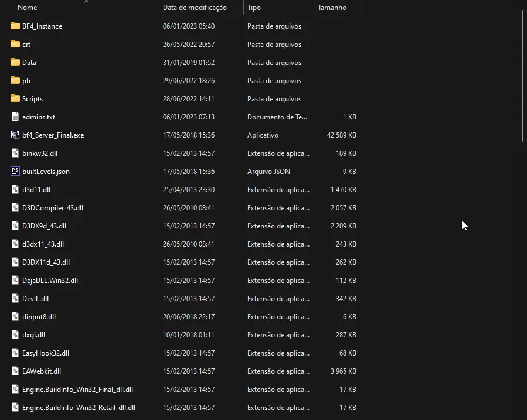Screen dimensions: 527x420
Task: Click the 1 470 KB size value
Action: [x=343, y=189]
